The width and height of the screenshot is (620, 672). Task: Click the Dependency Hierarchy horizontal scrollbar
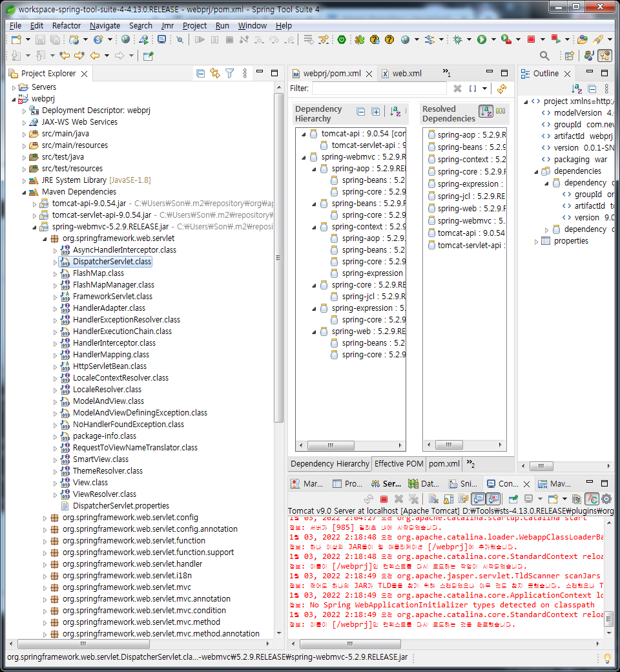pyautogui.click(x=331, y=446)
